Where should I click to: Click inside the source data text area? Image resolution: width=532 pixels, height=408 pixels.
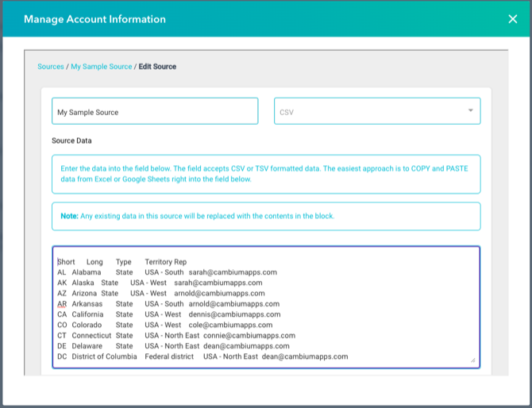point(266,307)
